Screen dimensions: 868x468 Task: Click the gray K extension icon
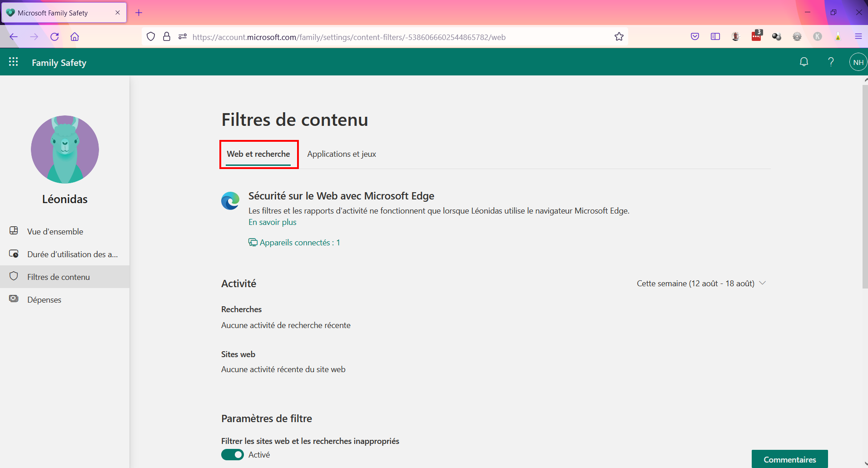(818, 37)
